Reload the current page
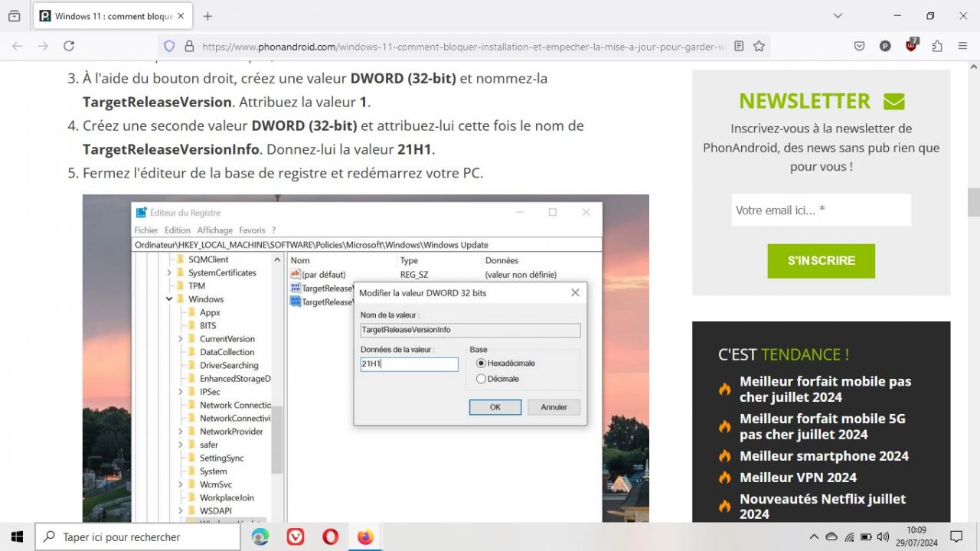980x551 pixels. point(69,46)
